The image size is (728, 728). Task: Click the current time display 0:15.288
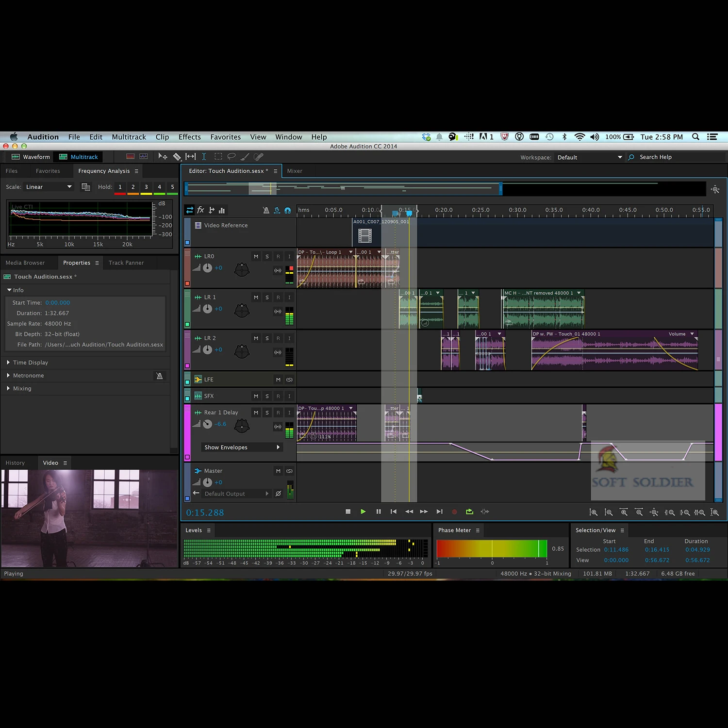[x=205, y=513]
